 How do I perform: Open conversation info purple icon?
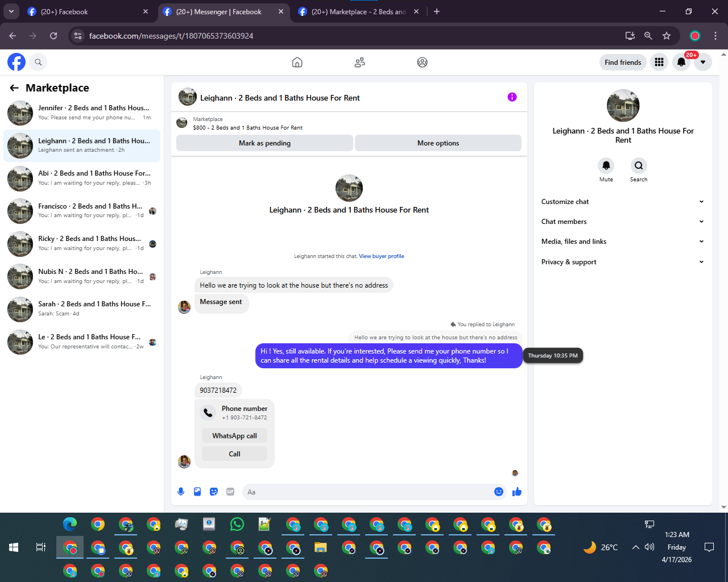(512, 97)
